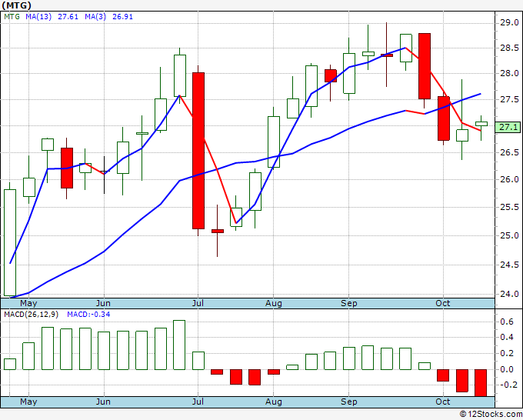Image resolution: width=523 pixels, height=420 pixels.
Task: Click the final red MACD bar in October
Action: 481,382
